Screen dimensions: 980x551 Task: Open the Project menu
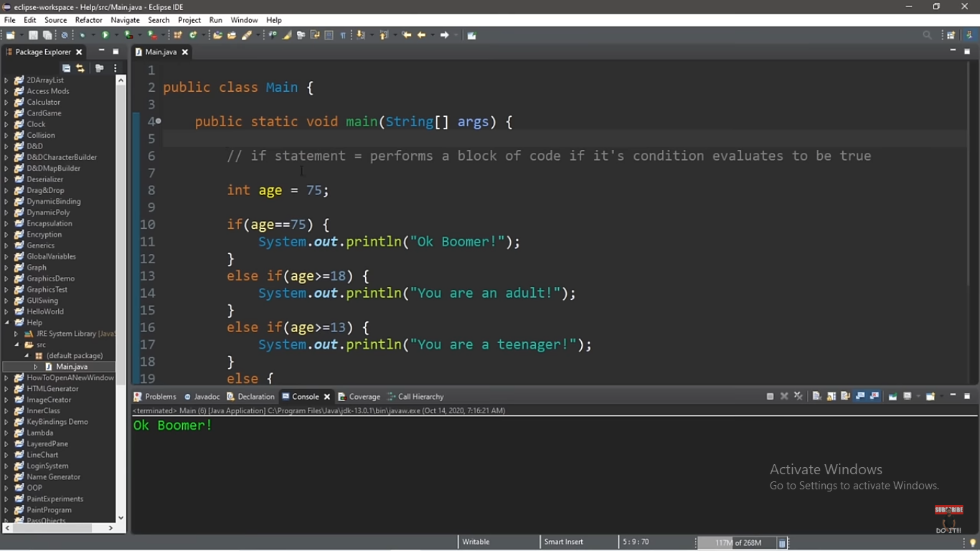(x=189, y=20)
